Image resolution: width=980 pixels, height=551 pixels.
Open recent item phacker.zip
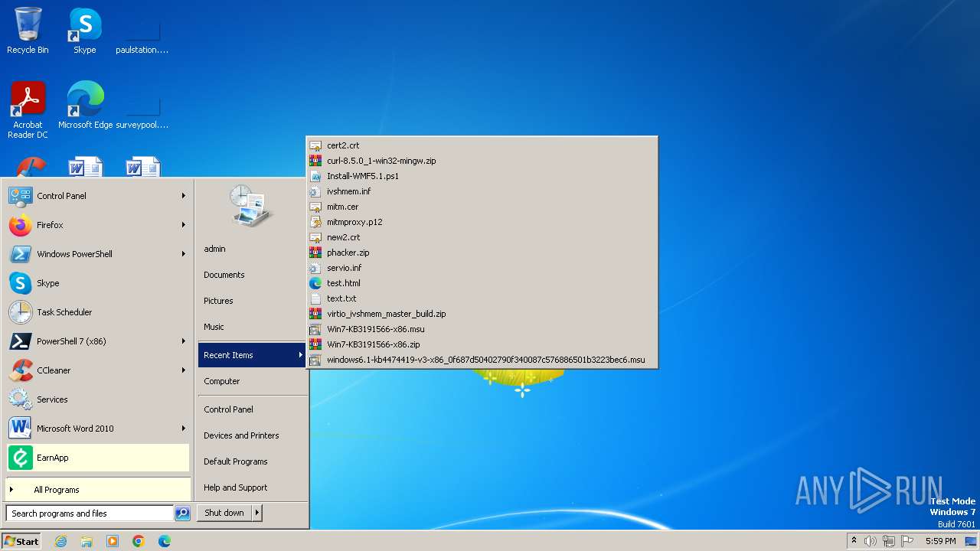click(x=482, y=253)
